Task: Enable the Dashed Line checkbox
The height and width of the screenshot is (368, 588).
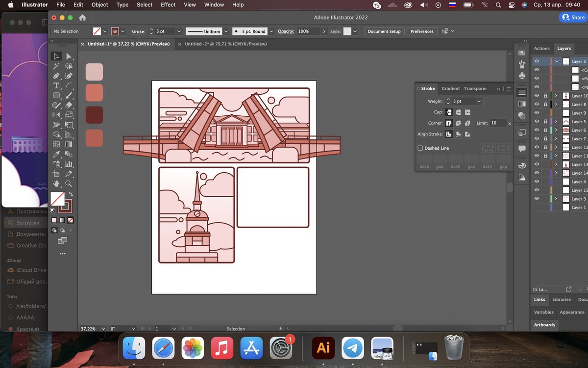Action: click(420, 148)
